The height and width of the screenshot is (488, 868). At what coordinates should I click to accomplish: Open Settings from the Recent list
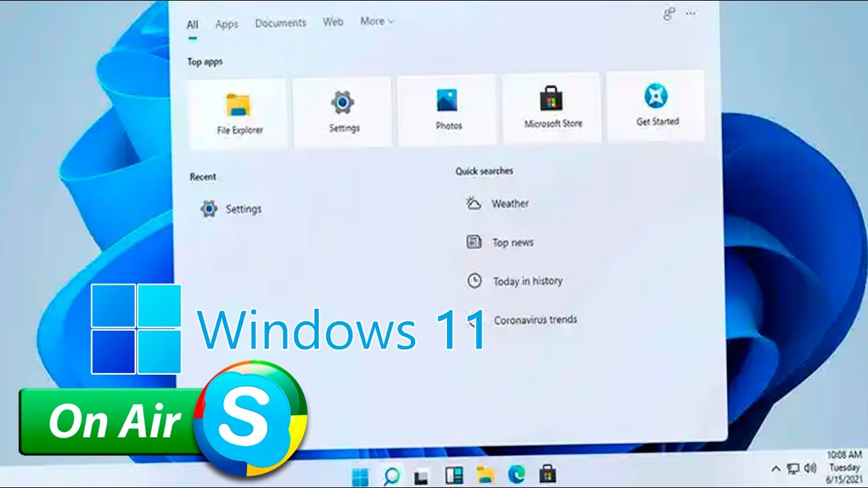pos(231,209)
